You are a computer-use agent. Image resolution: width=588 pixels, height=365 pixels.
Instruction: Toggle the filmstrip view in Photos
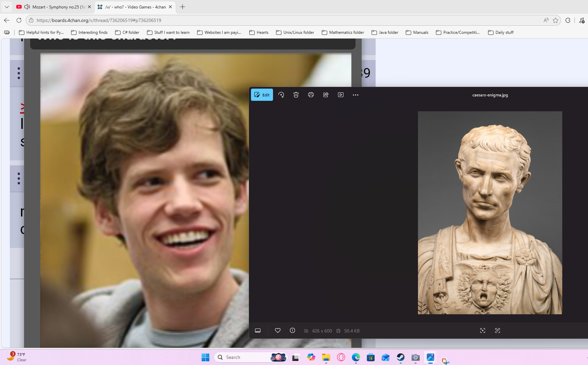[258, 330]
